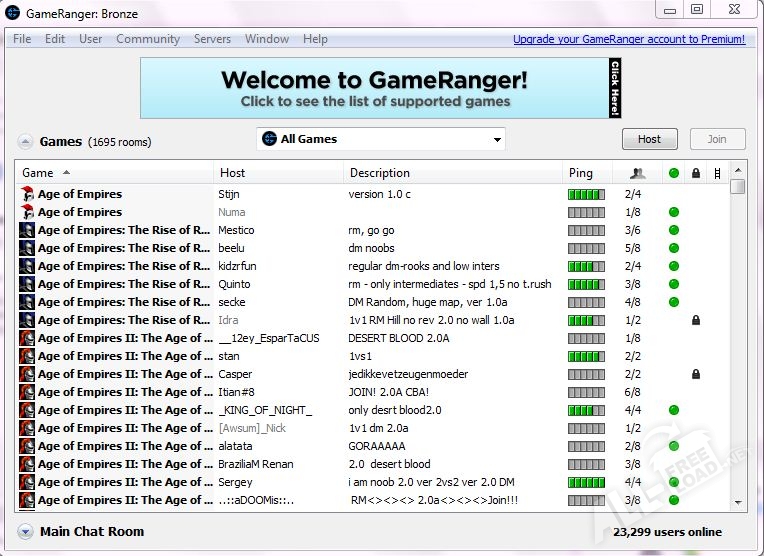The image size is (764, 556).
Task: Click the padlock column header icon
Action: [x=696, y=173]
